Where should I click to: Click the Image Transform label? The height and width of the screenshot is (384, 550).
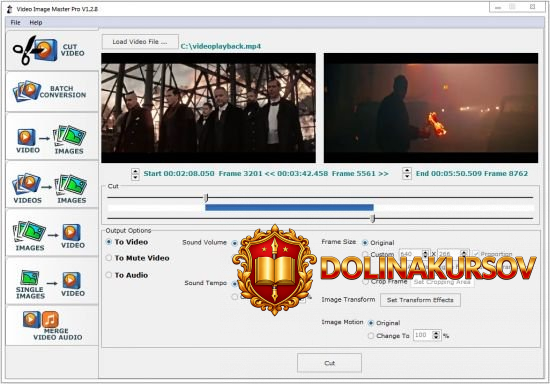pyautogui.click(x=348, y=299)
